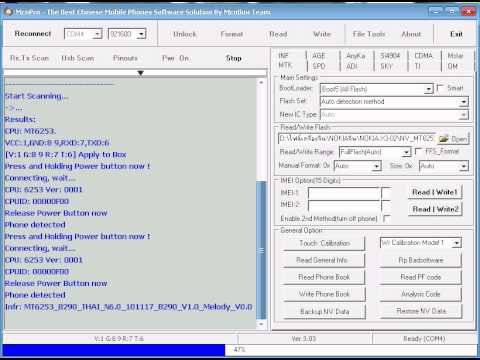Click the Pwr On button
Screen dimensions: 480x360
pos(176,58)
